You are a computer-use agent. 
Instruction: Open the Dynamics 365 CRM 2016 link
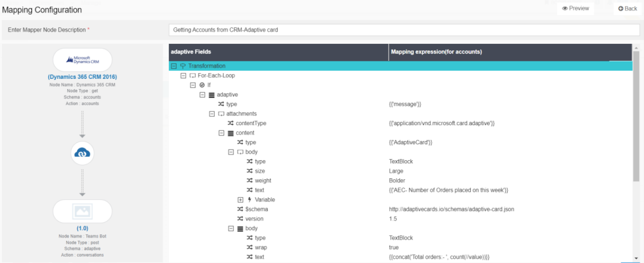[x=82, y=77]
